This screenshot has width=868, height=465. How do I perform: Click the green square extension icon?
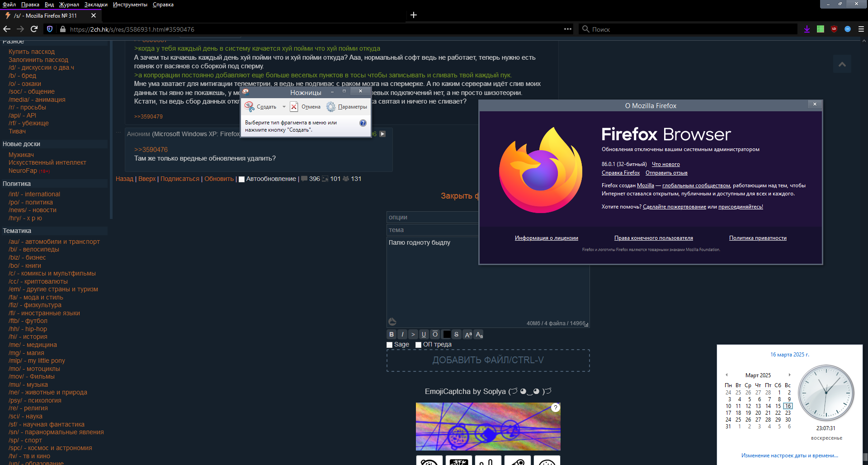coord(821,29)
